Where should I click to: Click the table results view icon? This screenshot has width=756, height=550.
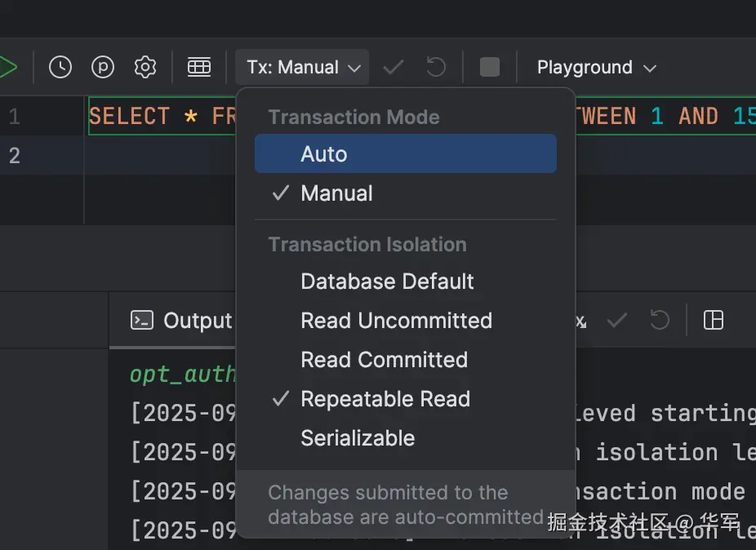point(199,67)
